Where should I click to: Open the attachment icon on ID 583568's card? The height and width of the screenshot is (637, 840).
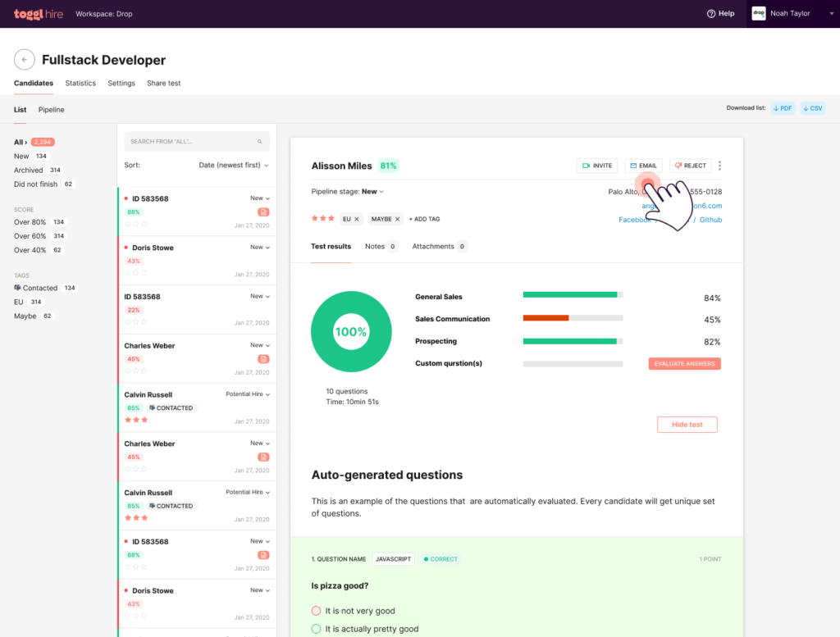click(x=262, y=211)
